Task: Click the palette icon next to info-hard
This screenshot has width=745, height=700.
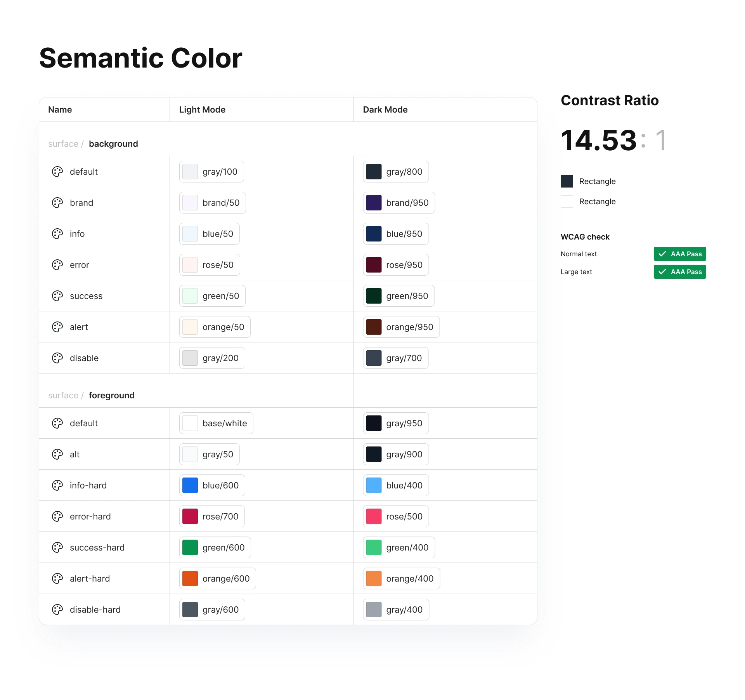Action: pyautogui.click(x=57, y=485)
